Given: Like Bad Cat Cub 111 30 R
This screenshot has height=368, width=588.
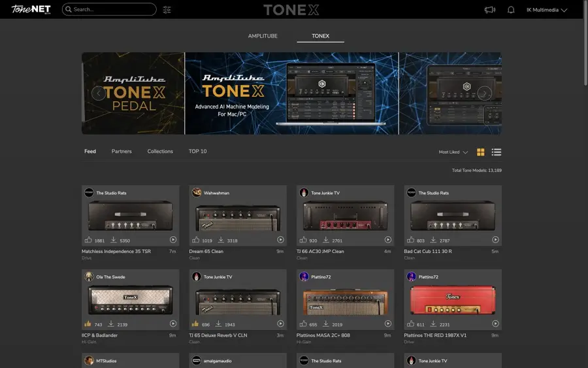Looking at the screenshot, I should (411, 240).
